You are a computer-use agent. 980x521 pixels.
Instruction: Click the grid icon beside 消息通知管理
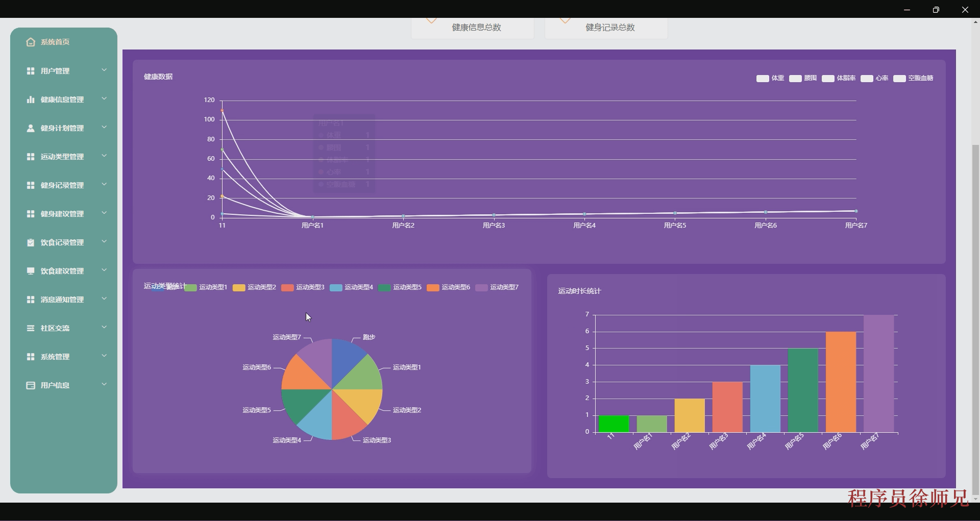31,300
